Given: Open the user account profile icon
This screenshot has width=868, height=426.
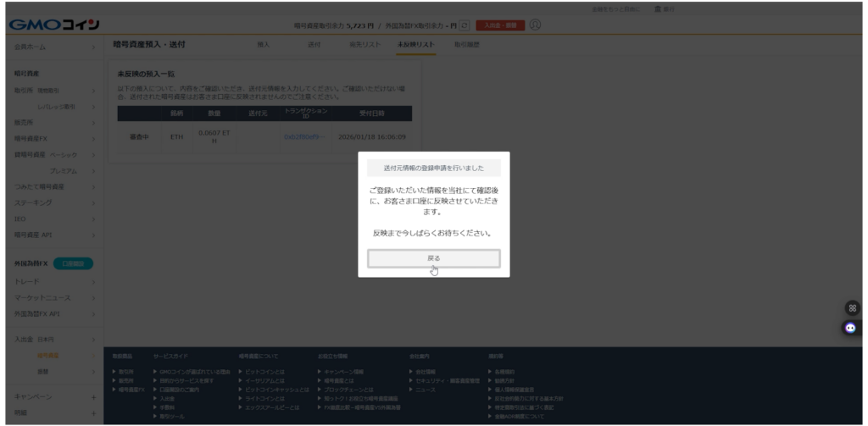Looking at the screenshot, I should coord(535,25).
